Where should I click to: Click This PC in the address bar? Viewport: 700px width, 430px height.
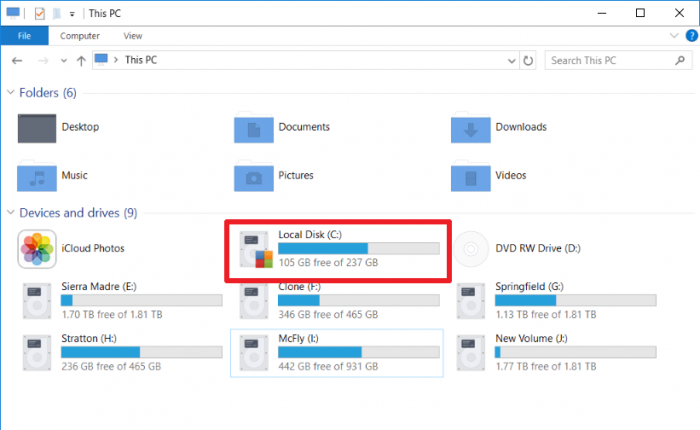[x=141, y=60]
